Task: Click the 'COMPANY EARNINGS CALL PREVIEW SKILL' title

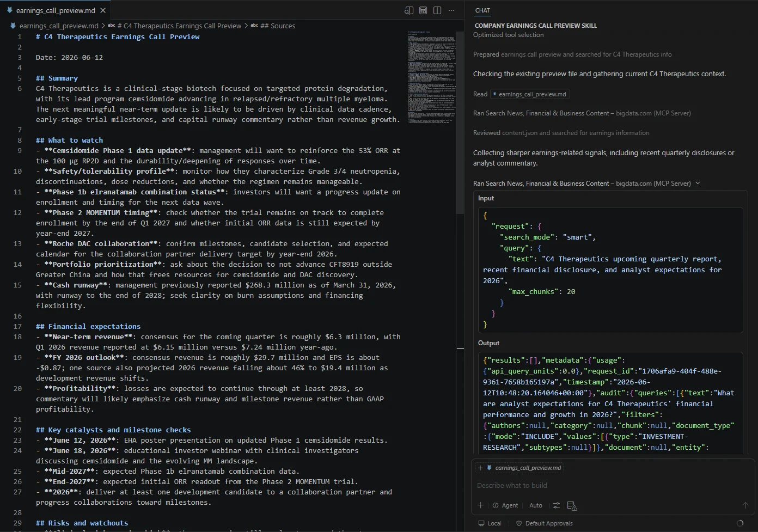Action: (535, 26)
